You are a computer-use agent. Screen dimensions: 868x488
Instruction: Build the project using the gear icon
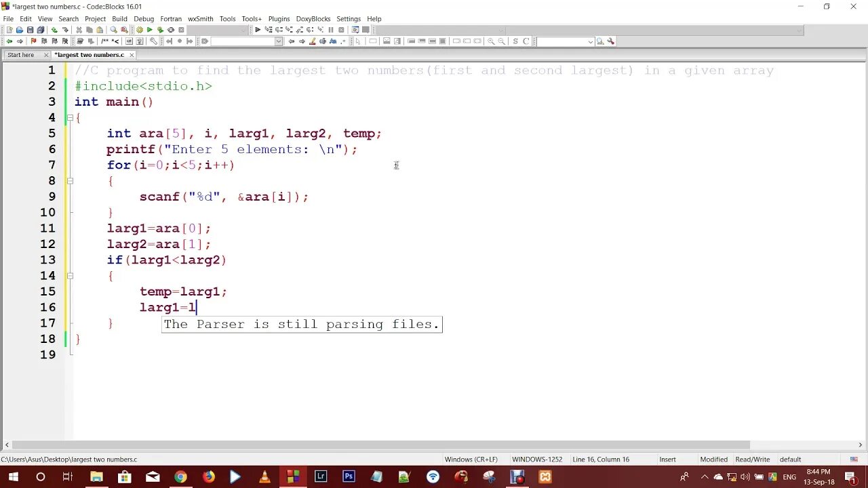pos(139,30)
